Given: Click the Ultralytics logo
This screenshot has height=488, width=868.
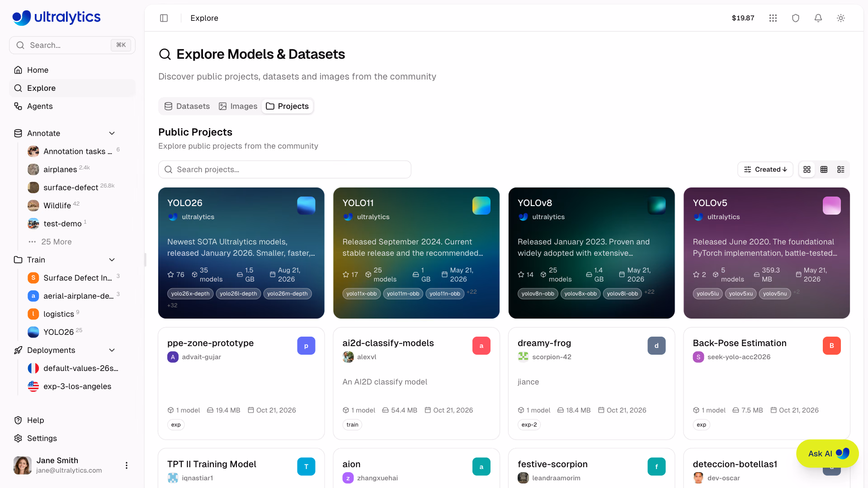Looking at the screenshot, I should click(x=57, y=18).
